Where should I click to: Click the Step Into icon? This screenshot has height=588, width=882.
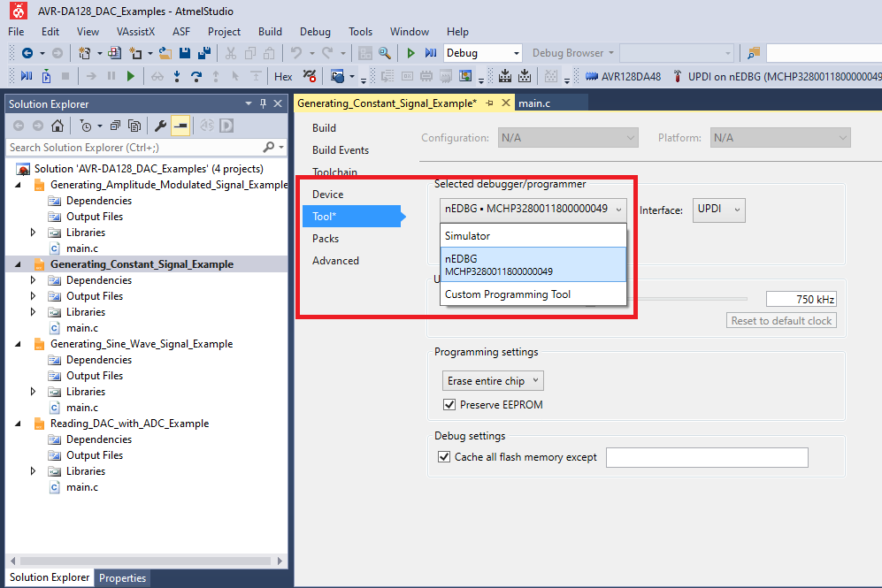coord(177,76)
